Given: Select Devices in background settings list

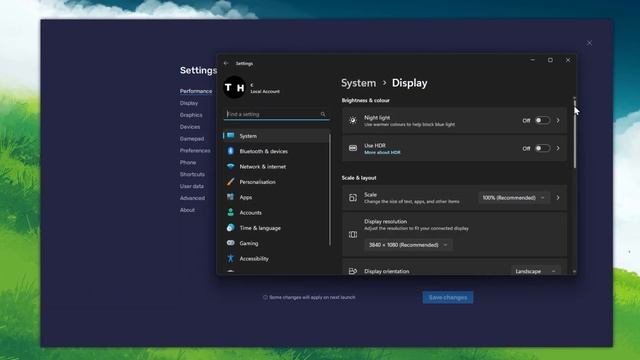Looking at the screenshot, I should click(x=190, y=127).
